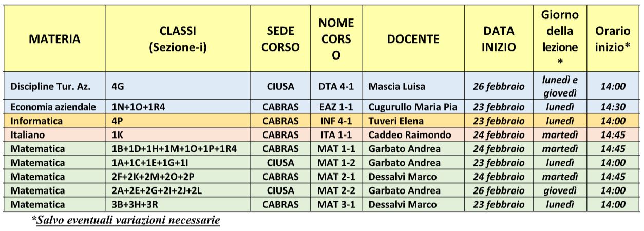Select teacher Cugurullo Maria Pia
This screenshot has height=231, width=644.
(413, 107)
